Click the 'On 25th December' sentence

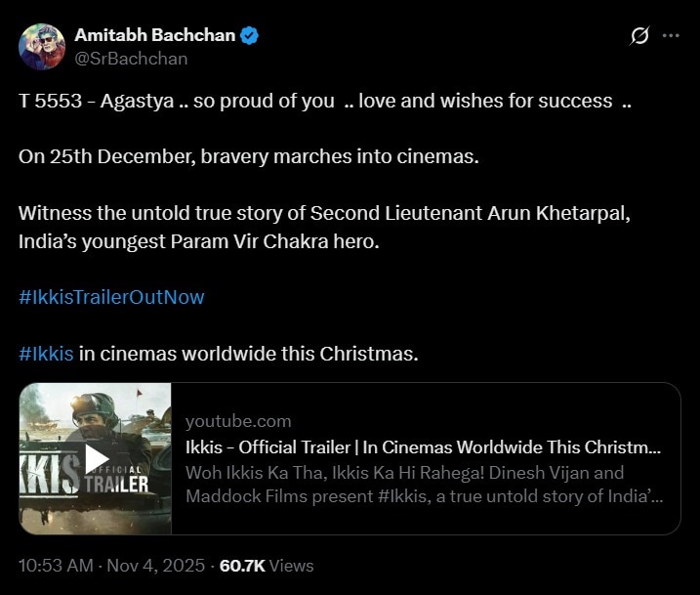[249, 157]
